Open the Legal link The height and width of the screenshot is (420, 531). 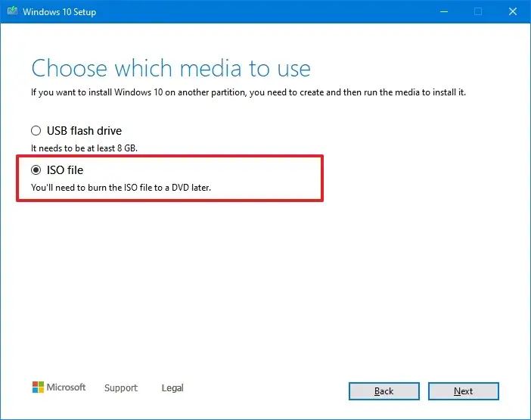(x=172, y=387)
